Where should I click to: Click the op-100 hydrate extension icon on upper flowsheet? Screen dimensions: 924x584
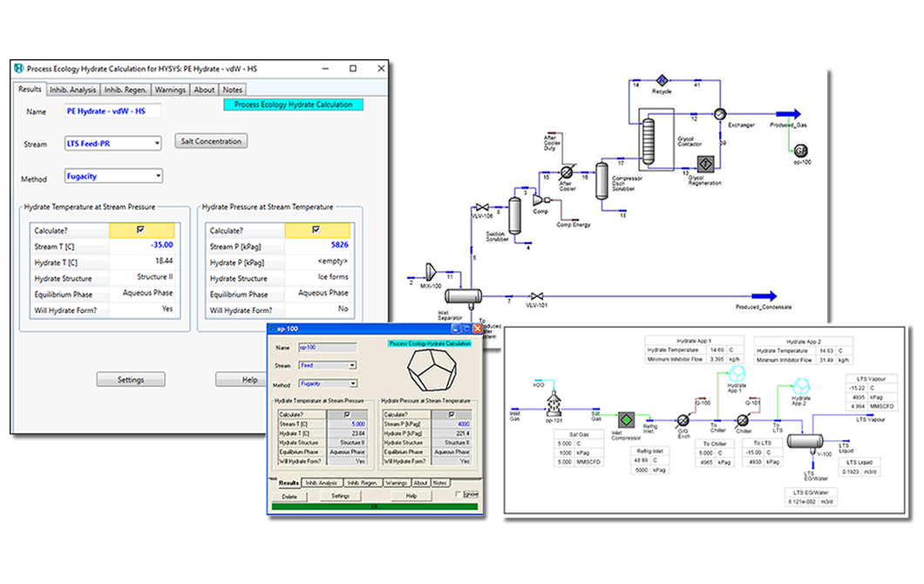coord(801,150)
